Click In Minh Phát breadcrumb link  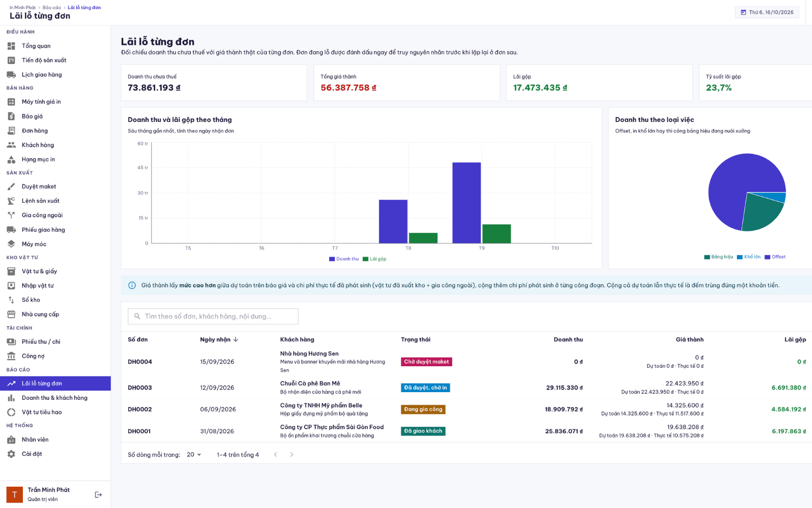23,8
